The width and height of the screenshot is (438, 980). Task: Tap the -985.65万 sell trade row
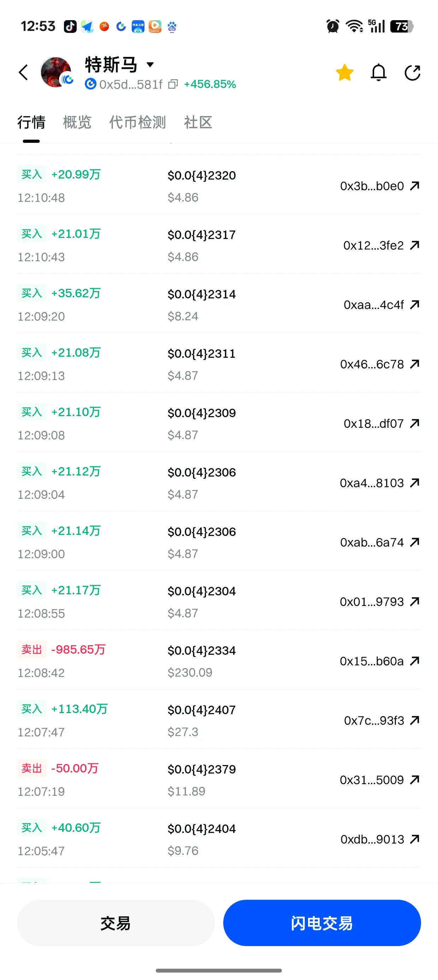[x=219, y=660]
